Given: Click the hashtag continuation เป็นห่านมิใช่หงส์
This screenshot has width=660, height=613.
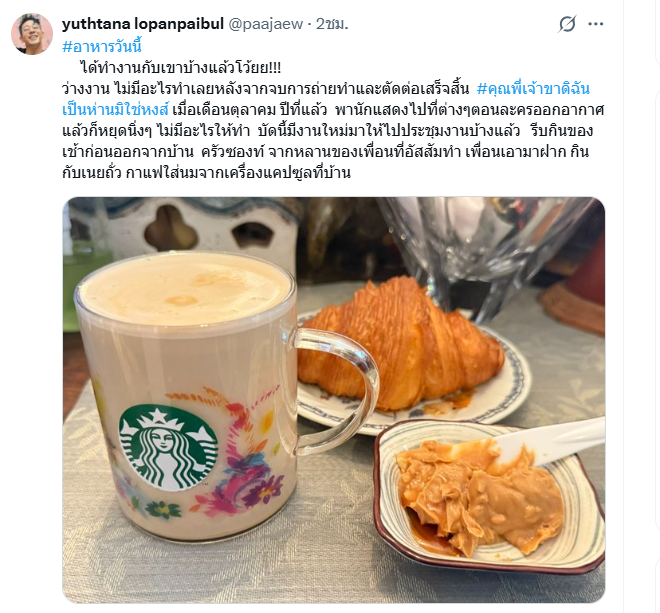Looking at the screenshot, I should tap(115, 109).
